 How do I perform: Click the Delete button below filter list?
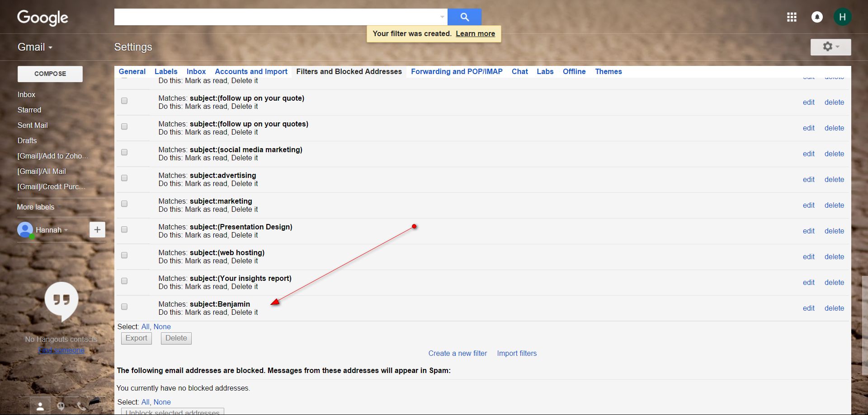click(176, 338)
